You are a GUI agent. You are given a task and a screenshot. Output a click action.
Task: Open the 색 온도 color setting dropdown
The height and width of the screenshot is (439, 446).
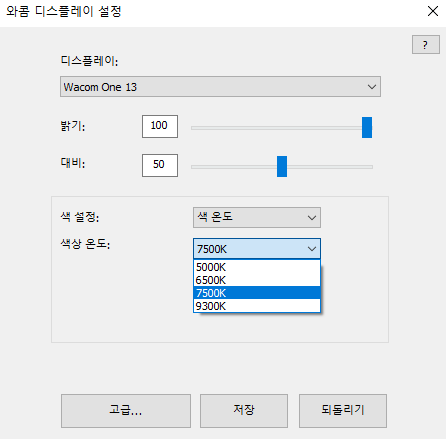257,218
